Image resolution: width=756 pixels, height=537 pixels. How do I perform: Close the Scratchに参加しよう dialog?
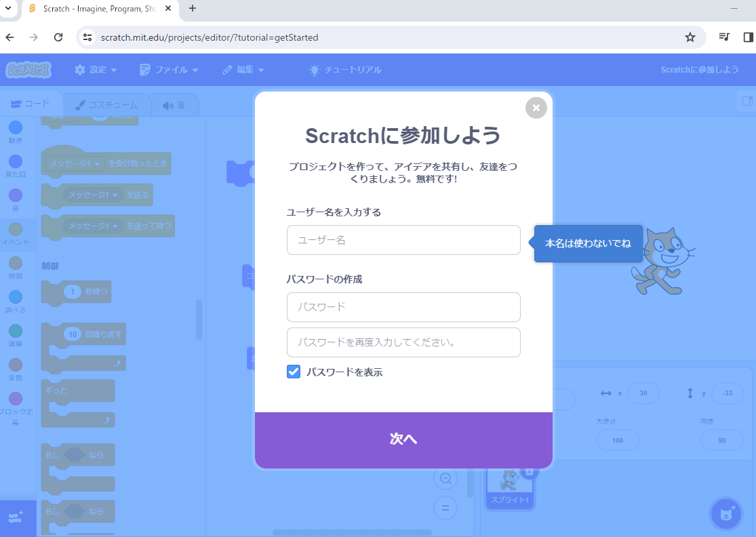point(536,108)
